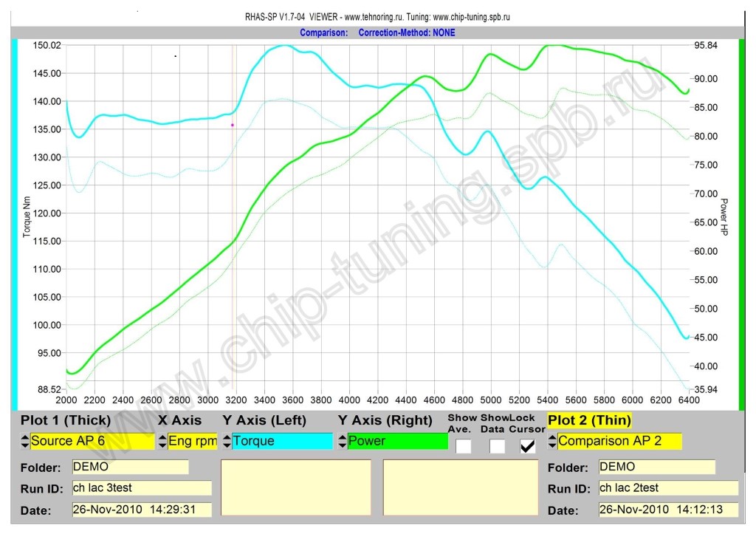Click the Plot 1 Date field
This screenshot has width=756, height=534.
tap(141, 510)
